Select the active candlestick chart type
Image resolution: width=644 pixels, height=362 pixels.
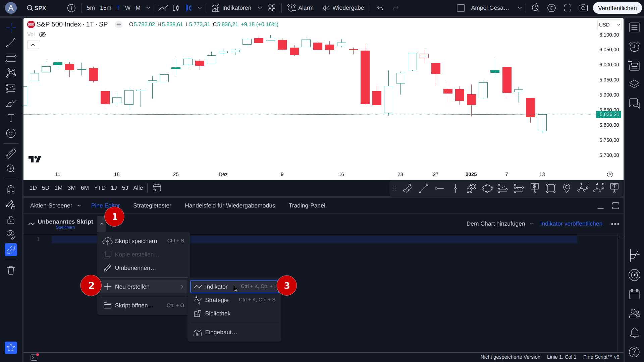point(189,8)
